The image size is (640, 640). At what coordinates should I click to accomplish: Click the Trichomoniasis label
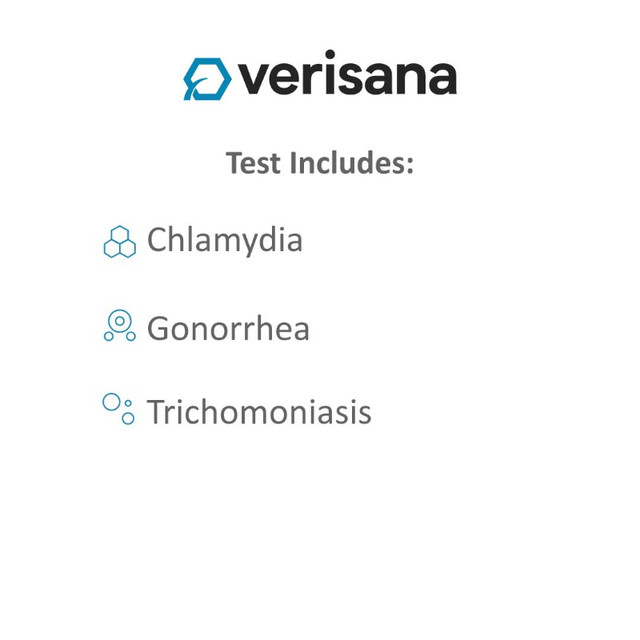click(x=259, y=412)
